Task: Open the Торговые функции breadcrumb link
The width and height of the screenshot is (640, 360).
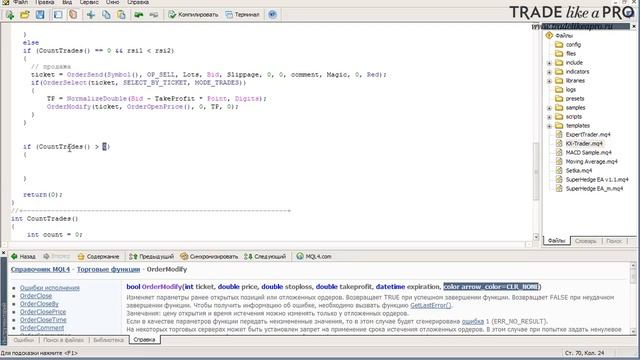Action: (109, 269)
